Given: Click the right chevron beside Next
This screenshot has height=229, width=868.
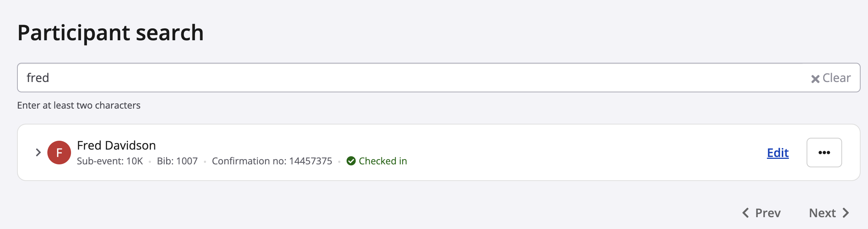Looking at the screenshot, I should point(846,213).
